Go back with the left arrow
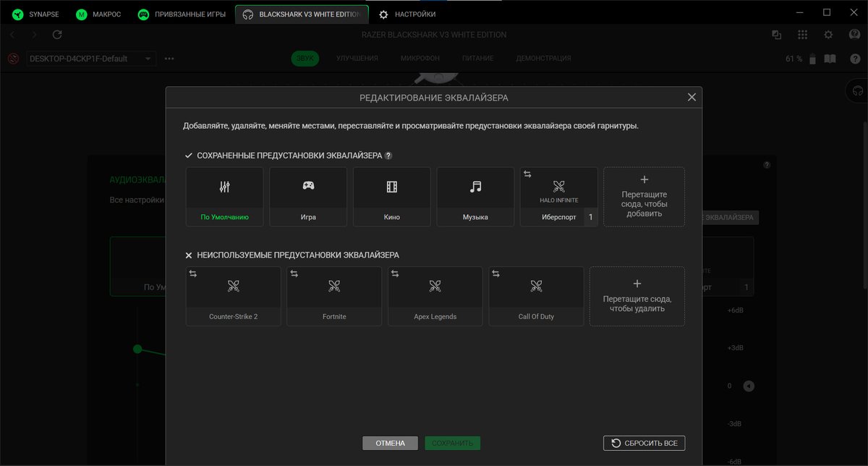Viewport: 868px width, 466px height. (12, 35)
